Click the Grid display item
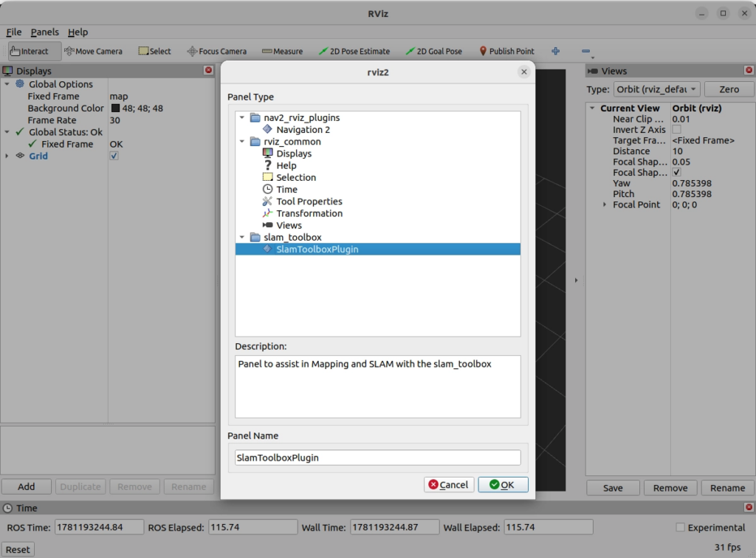Viewport: 756px width, 558px height. tap(38, 156)
